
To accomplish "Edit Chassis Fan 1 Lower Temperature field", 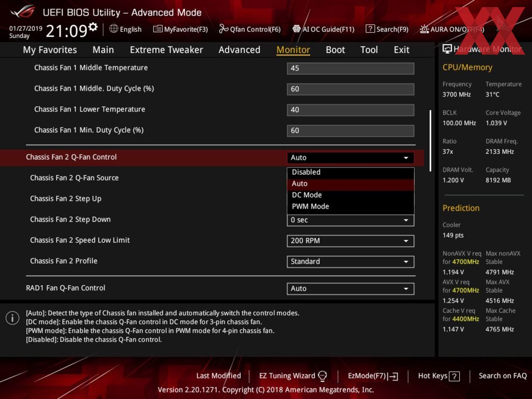I will coord(350,110).
